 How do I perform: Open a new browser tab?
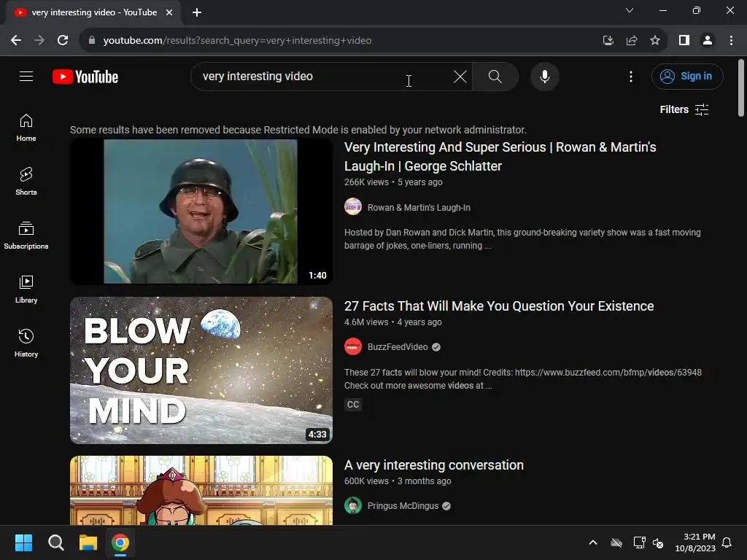coord(197,13)
